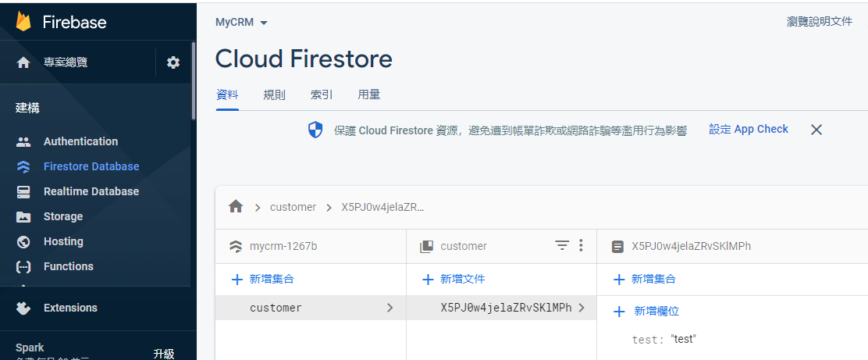868x360 pixels.
Task: Switch to the 索引 tab
Action: pyautogui.click(x=322, y=94)
